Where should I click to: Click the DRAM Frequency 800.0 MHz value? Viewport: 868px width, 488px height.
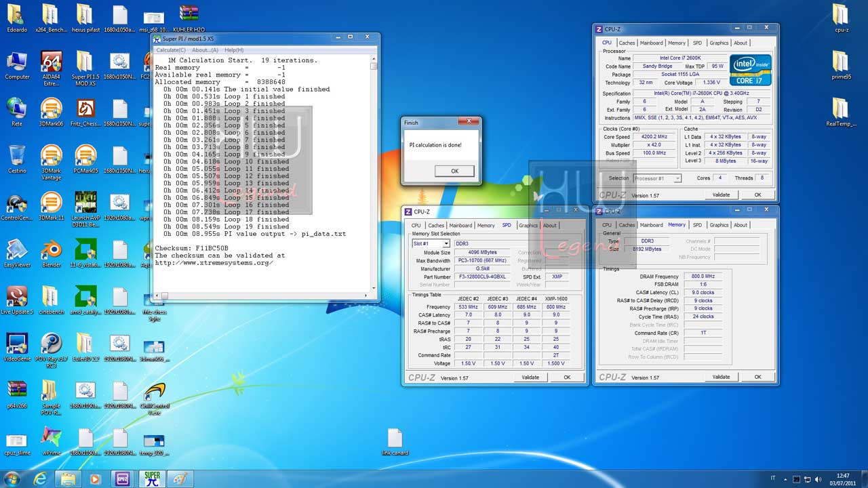703,277
